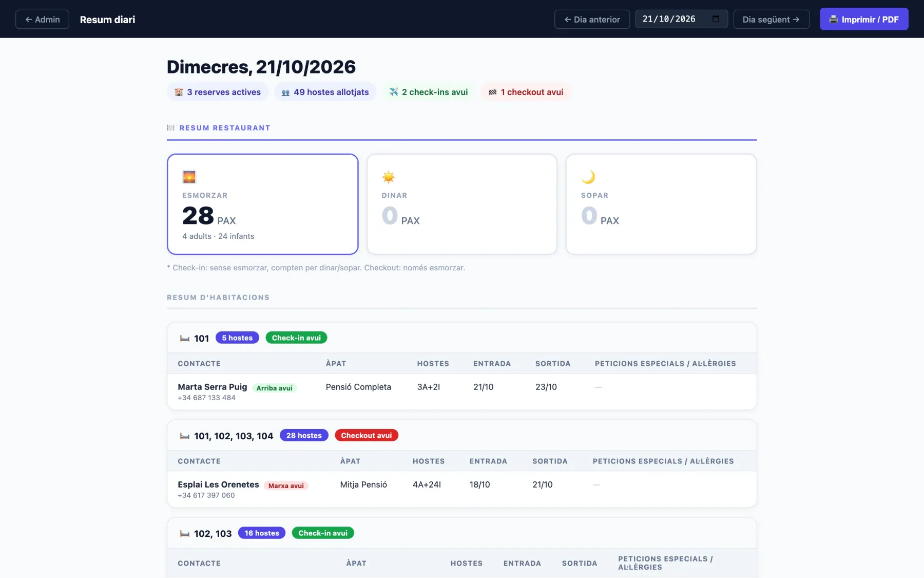This screenshot has height=578, width=924.
Task: Click the "Marxa avui" tag
Action: 286,486
